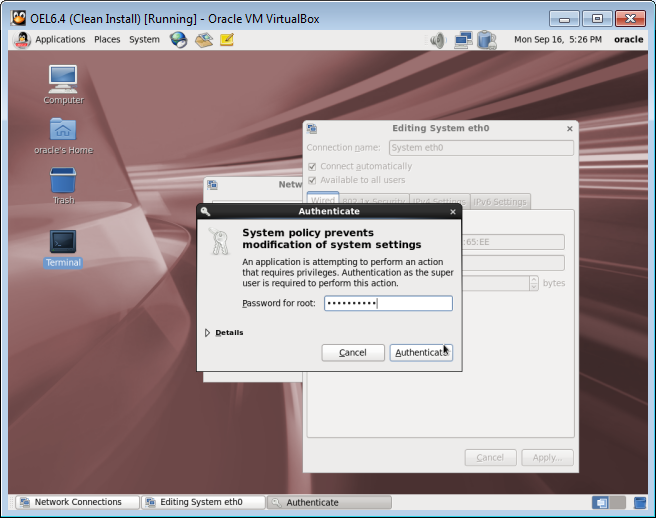Cancel the Authenticate dialog

pos(353,353)
